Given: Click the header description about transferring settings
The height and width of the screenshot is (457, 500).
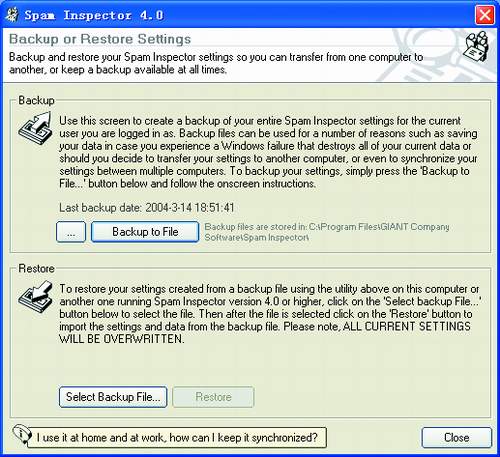Looking at the screenshot, I should pyautogui.click(x=216, y=63).
